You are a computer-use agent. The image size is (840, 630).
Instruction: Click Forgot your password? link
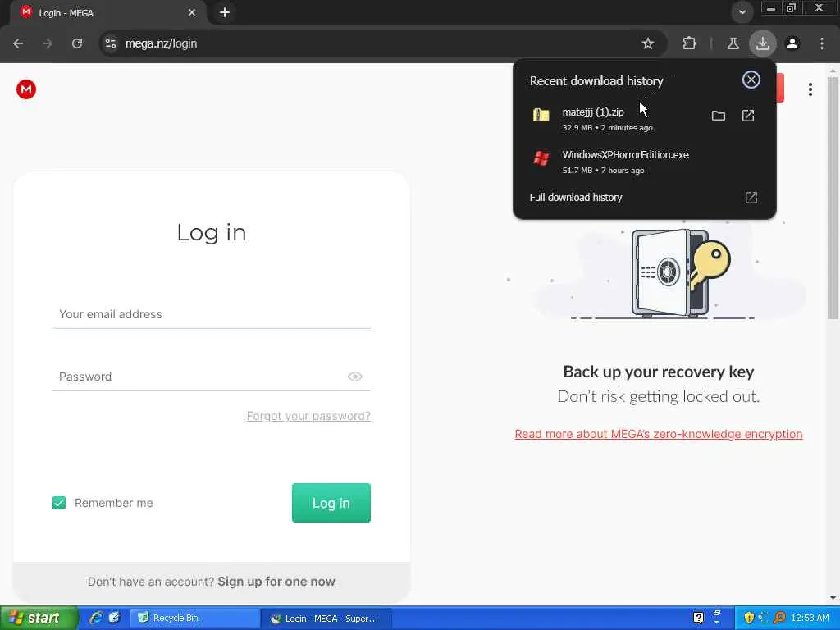[308, 416]
